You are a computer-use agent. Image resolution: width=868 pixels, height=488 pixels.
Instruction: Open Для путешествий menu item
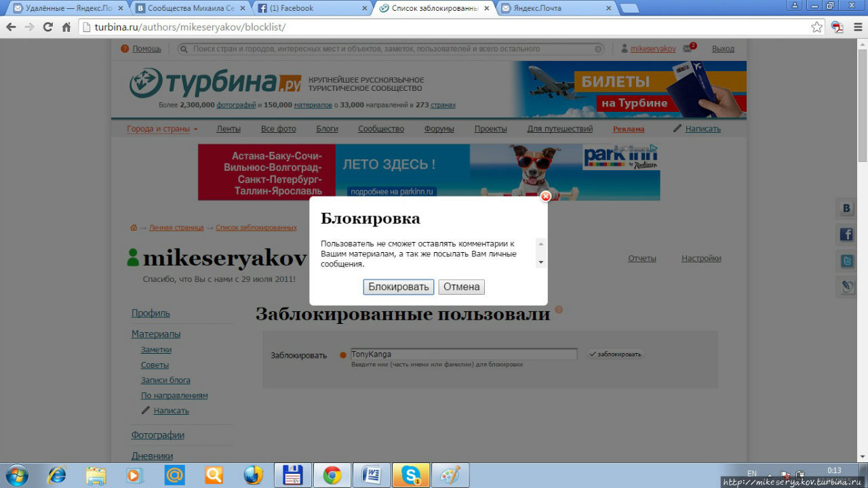560,129
